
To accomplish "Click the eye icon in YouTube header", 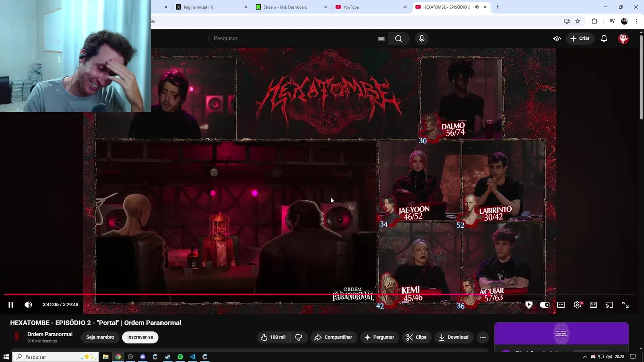I will point(557,38).
